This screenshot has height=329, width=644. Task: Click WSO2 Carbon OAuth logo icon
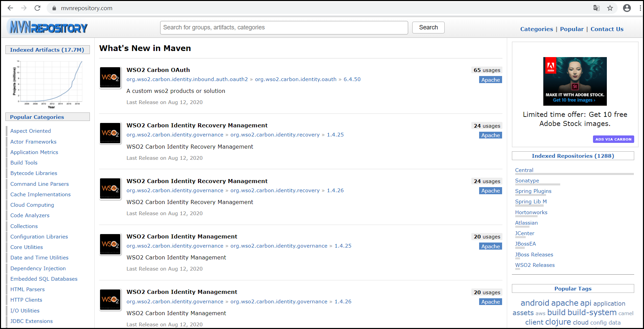[110, 78]
